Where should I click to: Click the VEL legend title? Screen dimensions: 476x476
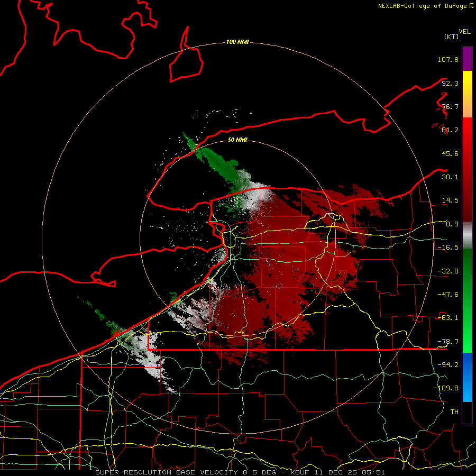point(464,32)
